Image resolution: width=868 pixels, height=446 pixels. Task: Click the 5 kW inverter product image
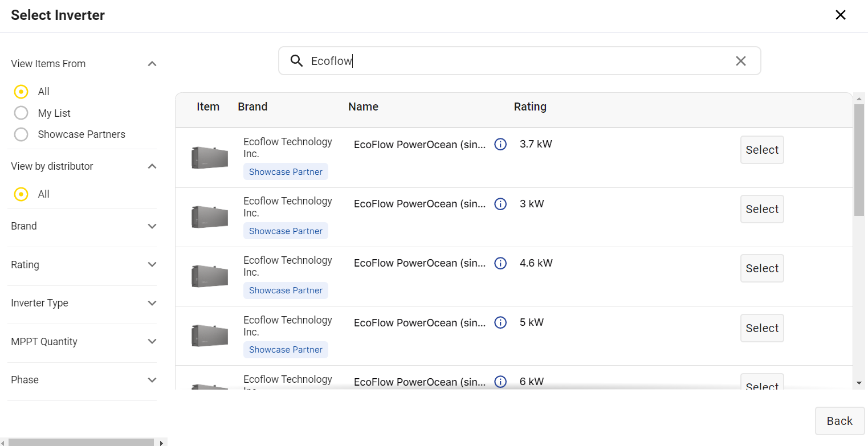(210, 335)
